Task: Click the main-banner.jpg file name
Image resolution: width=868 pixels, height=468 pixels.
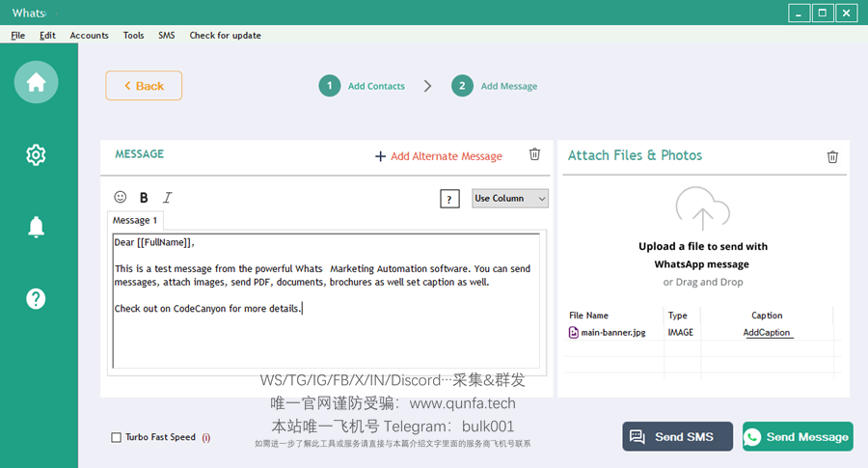Action: click(613, 332)
